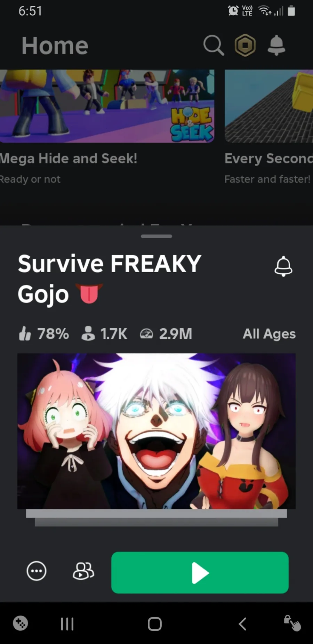Tap the green Play button

(200, 572)
